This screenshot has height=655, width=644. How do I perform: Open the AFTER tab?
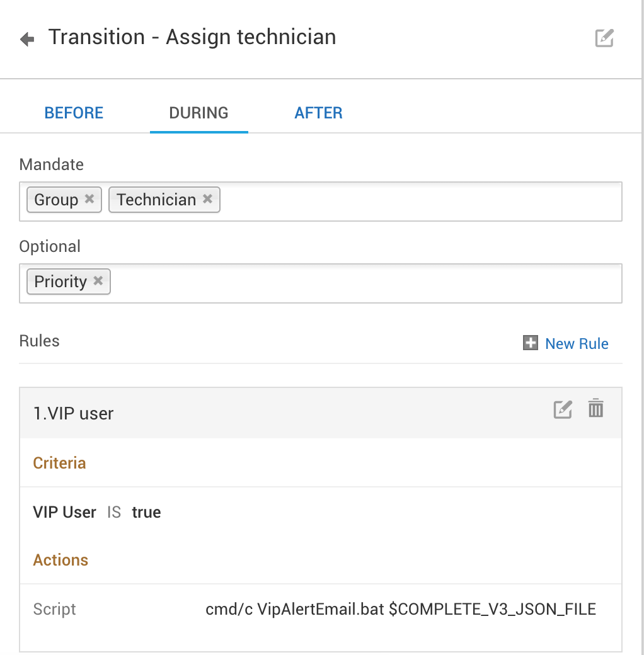tap(318, 113)
